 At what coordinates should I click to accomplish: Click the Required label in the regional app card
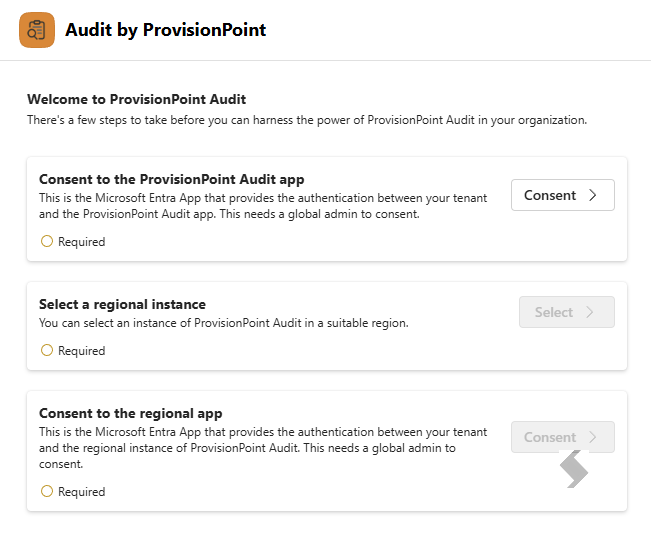click(82, 492)
